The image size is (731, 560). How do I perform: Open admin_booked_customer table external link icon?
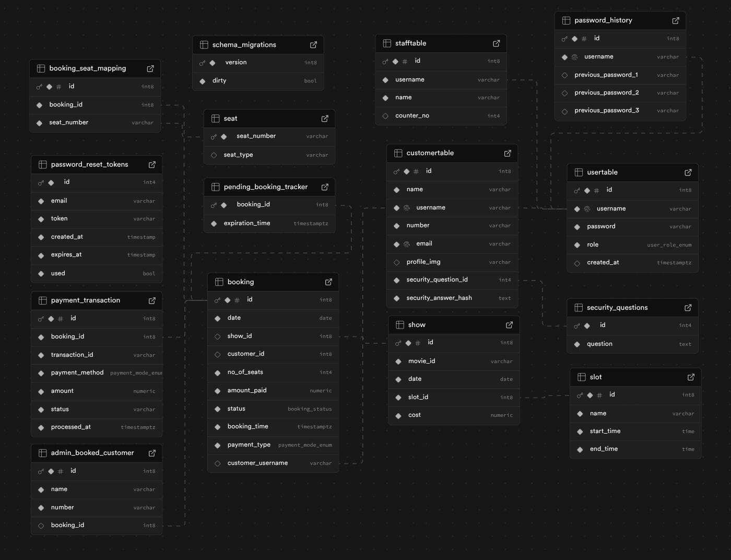point(152,453)
